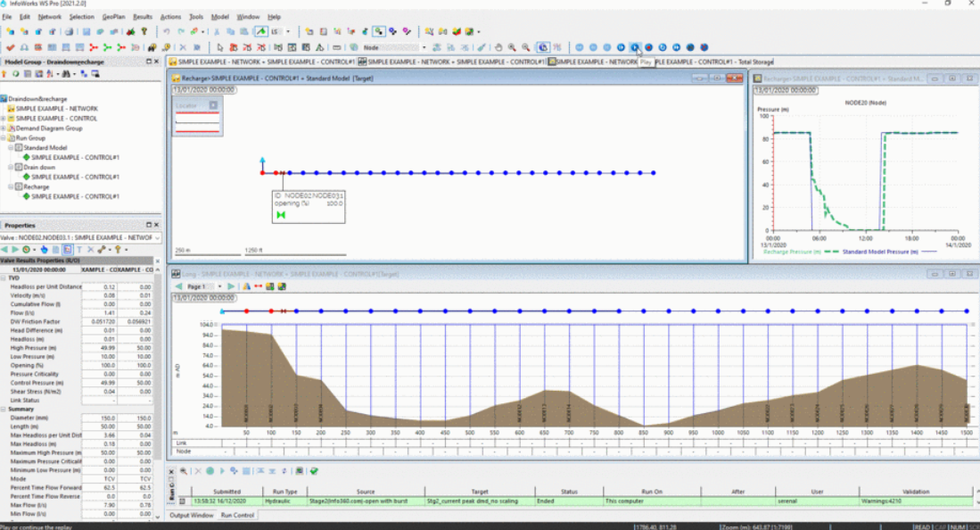This screenshot has height=530, width=980.
Task: Collapse the Summary properties section
Action: [4, 410]
